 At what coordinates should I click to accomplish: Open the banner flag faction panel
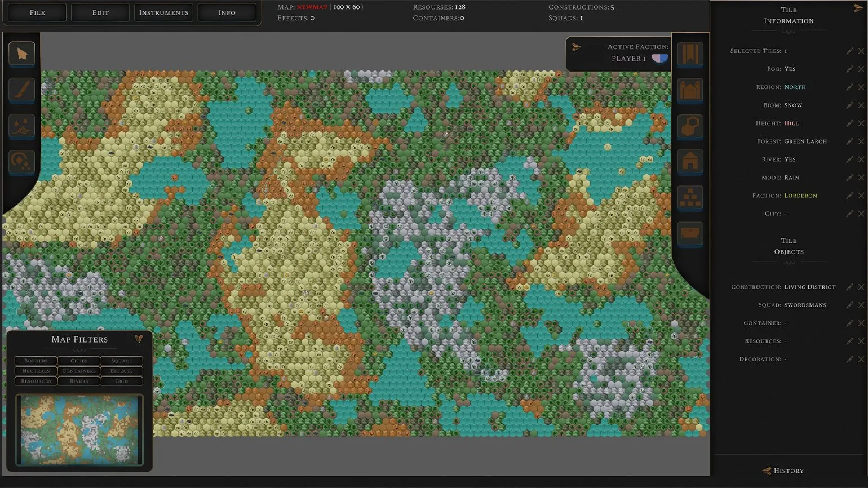690,55
